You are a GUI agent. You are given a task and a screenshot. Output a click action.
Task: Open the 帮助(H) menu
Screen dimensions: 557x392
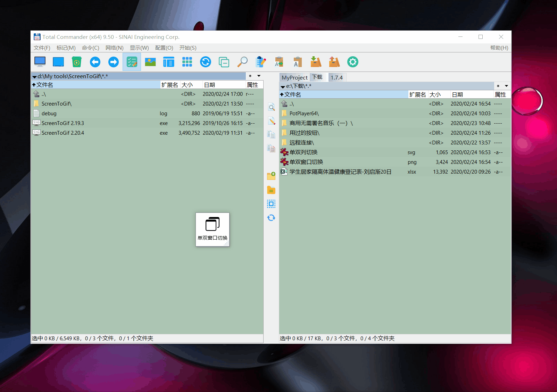[499, 48]
